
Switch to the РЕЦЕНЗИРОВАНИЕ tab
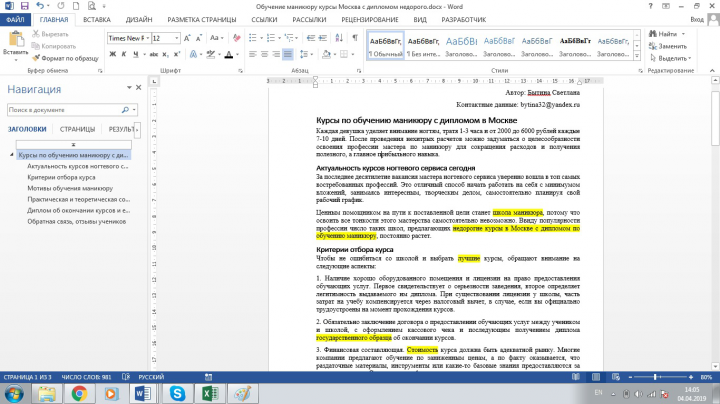coord(370,20)
